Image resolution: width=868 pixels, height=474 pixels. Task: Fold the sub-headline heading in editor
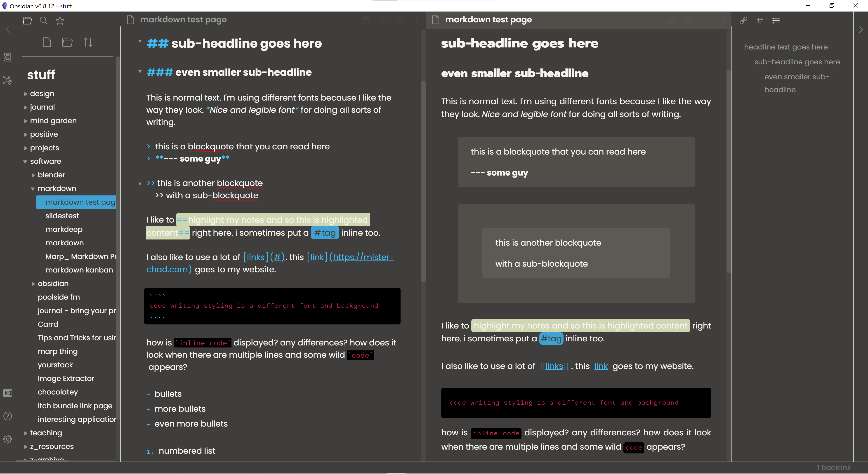coord(140,41)
